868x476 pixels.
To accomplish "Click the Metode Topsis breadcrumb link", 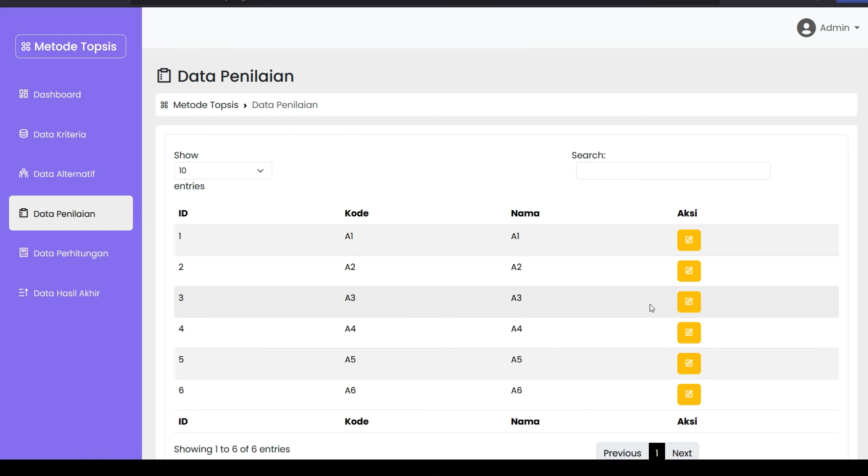I will tap(206, 105).
